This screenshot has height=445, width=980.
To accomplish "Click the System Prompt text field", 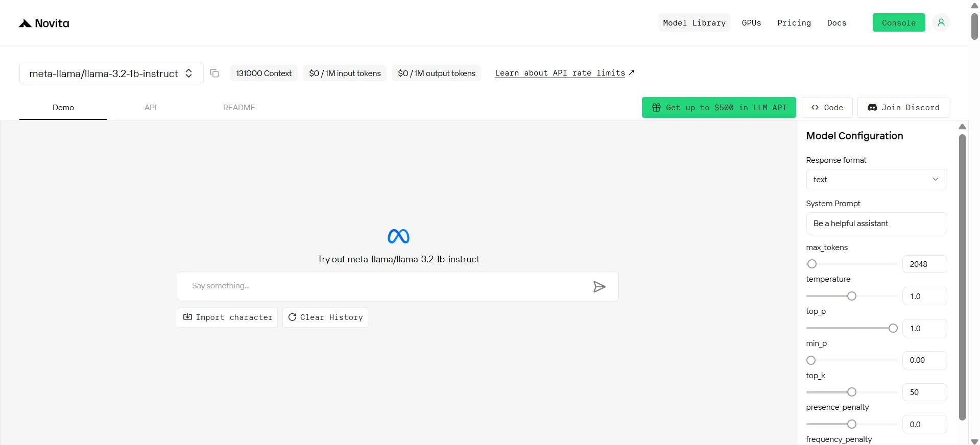I will (876, 223).
